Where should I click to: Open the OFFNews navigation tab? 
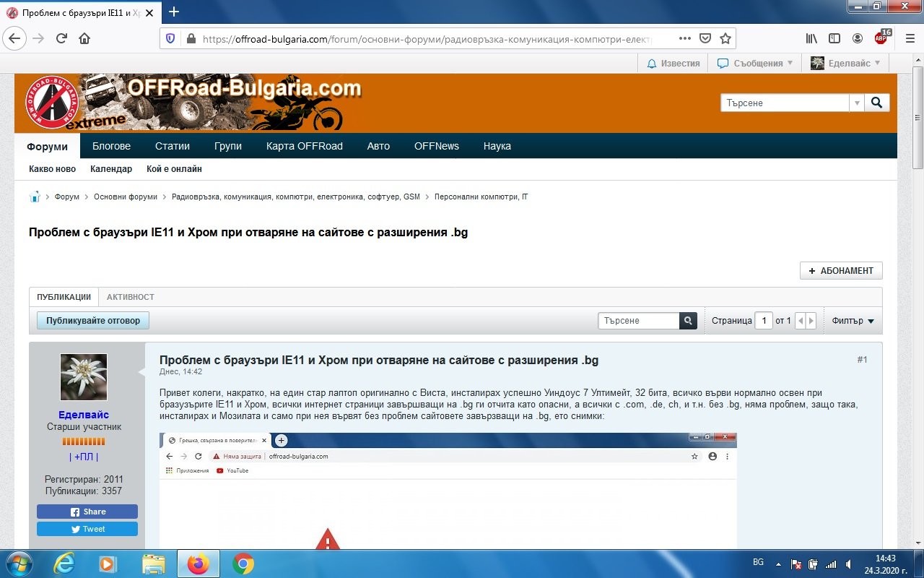437,146
